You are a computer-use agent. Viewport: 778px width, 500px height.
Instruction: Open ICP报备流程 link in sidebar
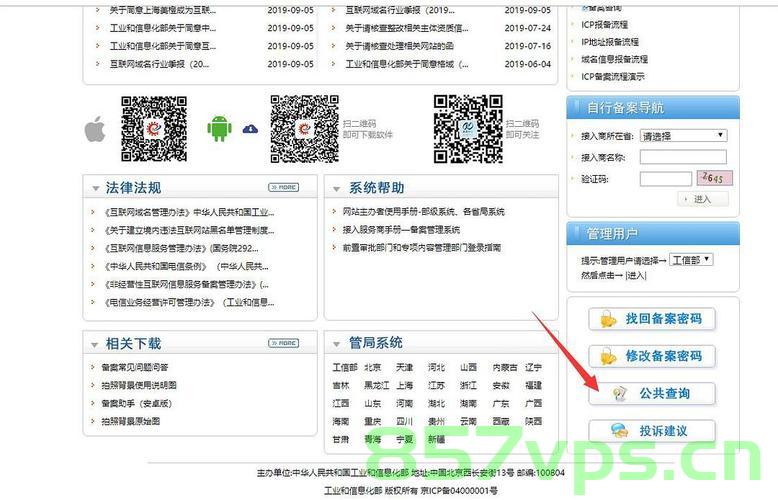pos(604,25)
